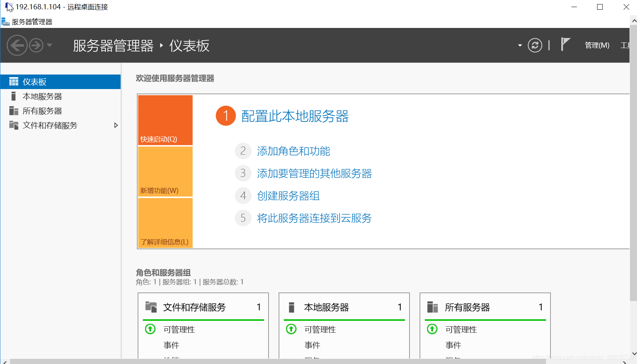Click 添加角色和功能 link

point(294,151)
